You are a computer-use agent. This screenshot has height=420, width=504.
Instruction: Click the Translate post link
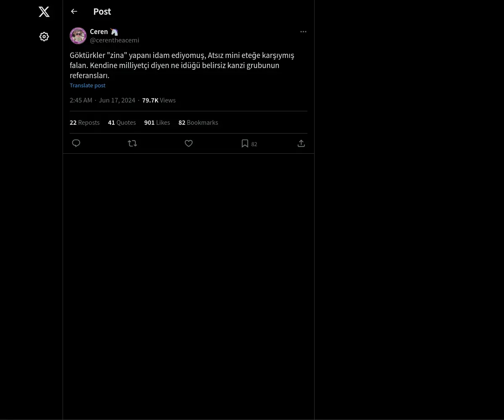[x=87, y=85]
